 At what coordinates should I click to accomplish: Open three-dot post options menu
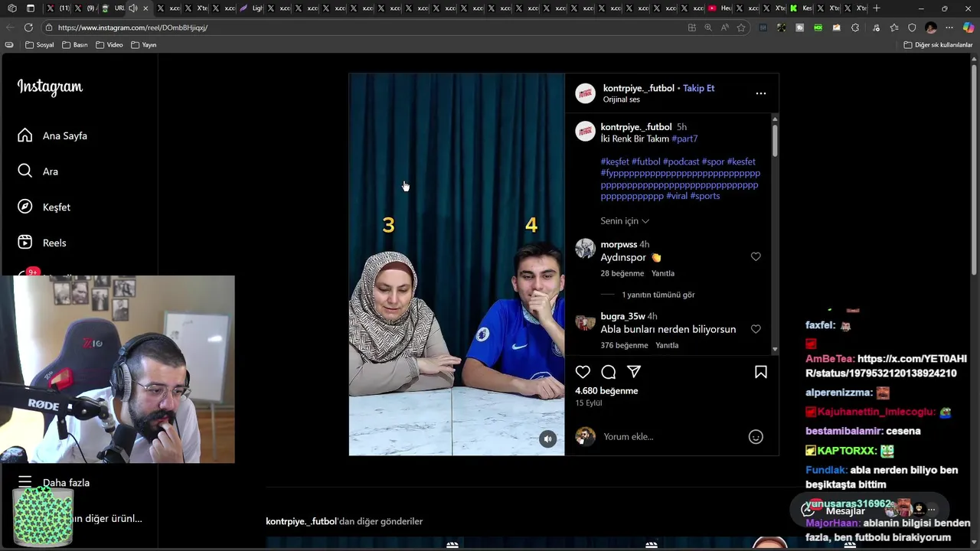coord(761,93)
